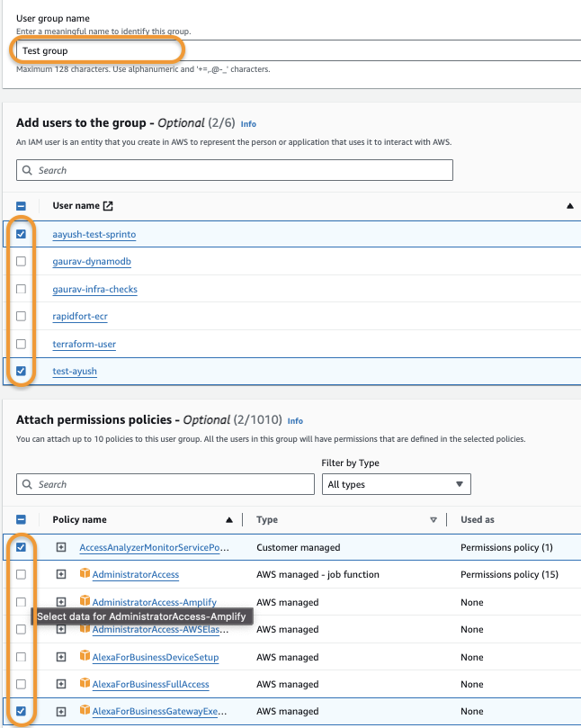Open external link icon beside User name
Screen dimensions: 581x728
108,206
